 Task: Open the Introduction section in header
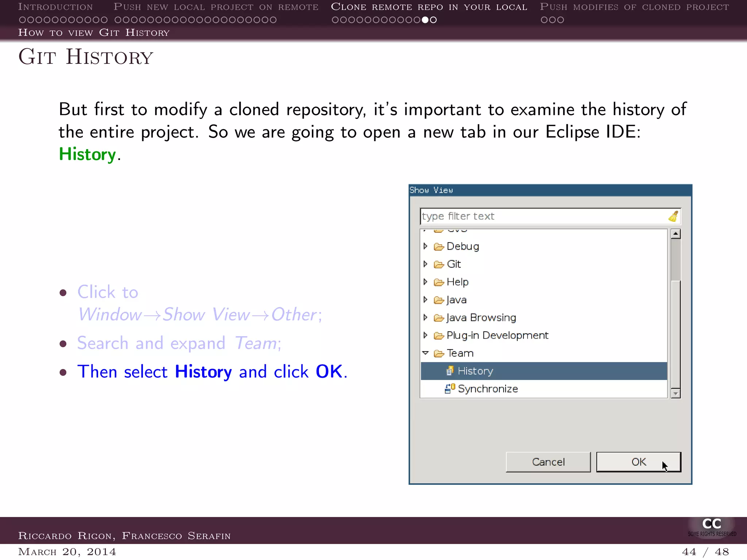(x=55, y=7)
